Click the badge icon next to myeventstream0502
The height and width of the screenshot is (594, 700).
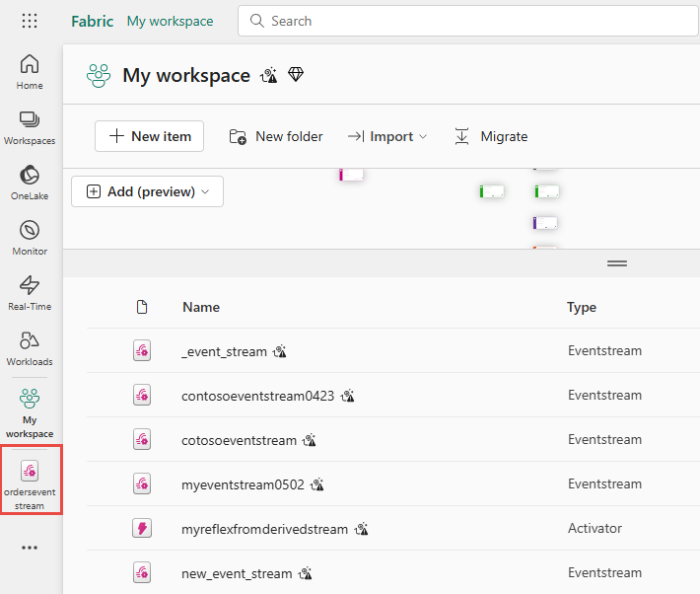click(x=316, y=484)
